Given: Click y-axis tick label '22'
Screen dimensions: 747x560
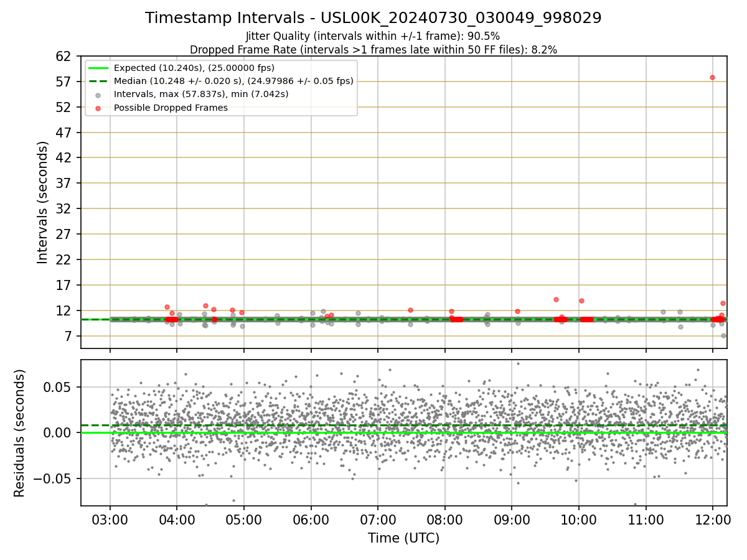Looking at the screenshot, I should [65, 260].
